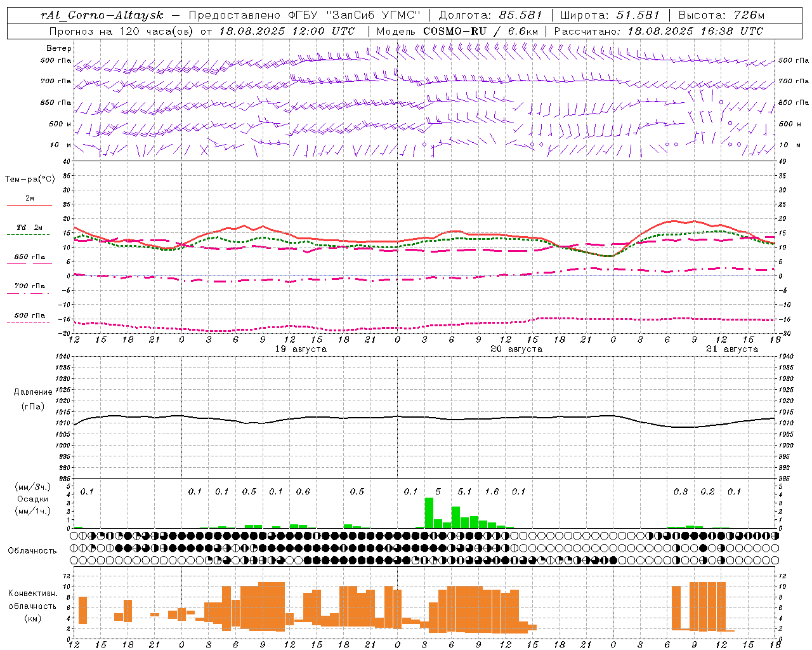This screenshot has height=650, width=812.
Task: Click the precipitation value 1.6
Action: 492,491
